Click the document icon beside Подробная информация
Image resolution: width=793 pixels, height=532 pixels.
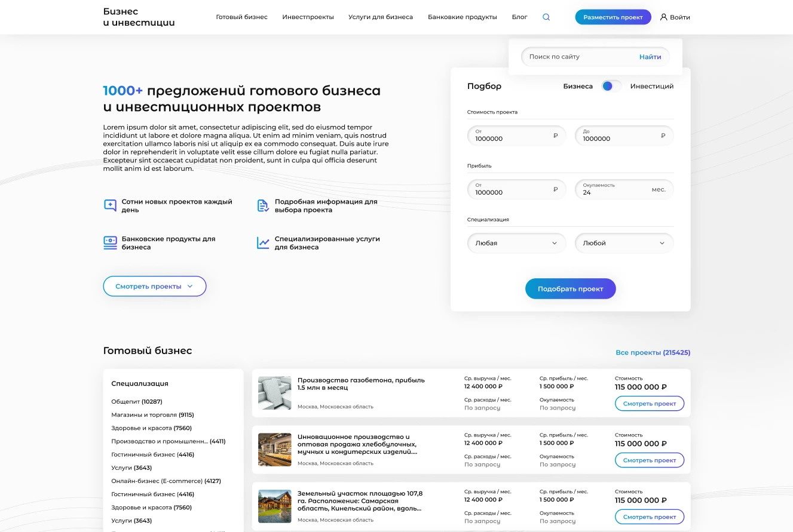(263, 205)
